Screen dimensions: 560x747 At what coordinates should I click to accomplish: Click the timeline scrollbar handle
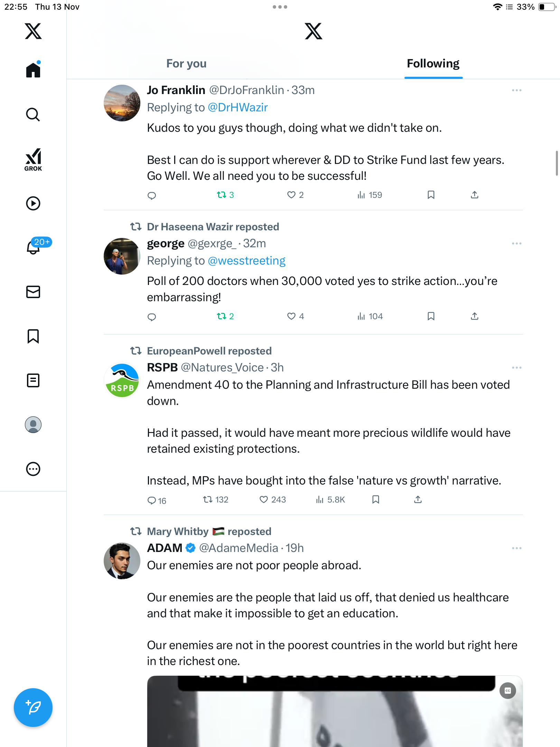pyautogui.click(x=557, y=163)
